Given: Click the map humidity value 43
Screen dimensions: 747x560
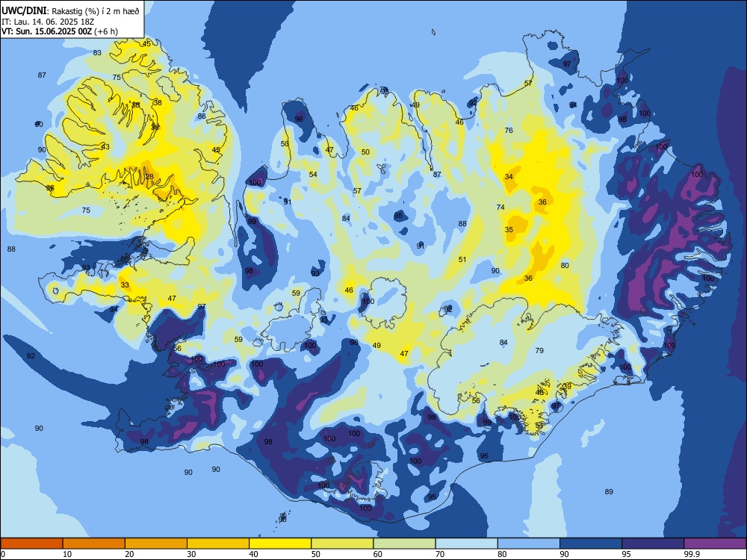Looking at the screenshot, I should (105, 146).
